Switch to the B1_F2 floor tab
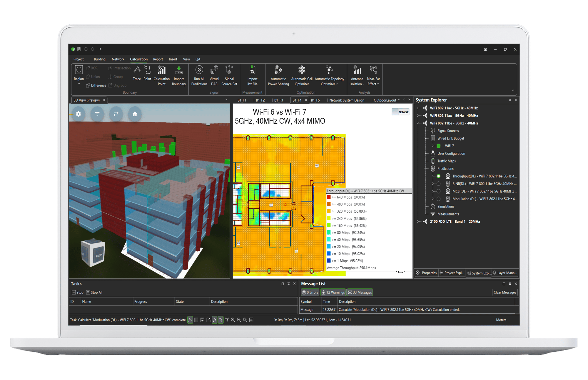 (x=260, y=100)
